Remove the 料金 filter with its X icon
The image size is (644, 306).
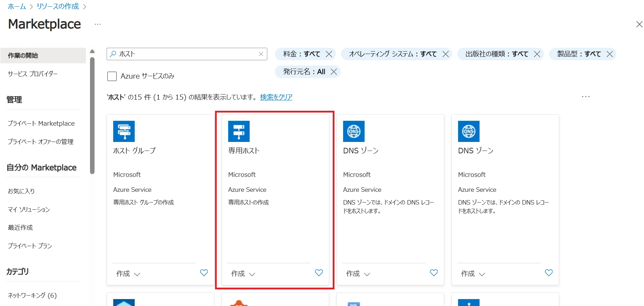click(x=329, y=54)
